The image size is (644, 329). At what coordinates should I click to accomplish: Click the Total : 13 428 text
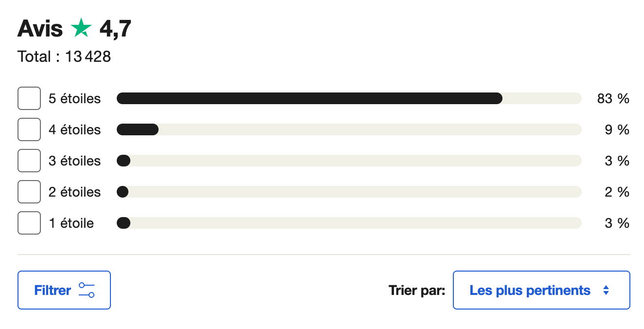(x=64, y=57)
